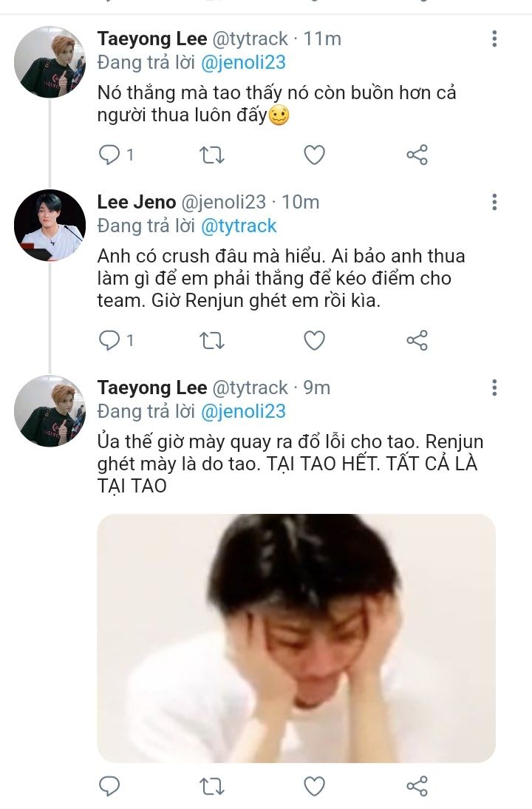Reply to Taeyong's first tweet

coord(109,155)
